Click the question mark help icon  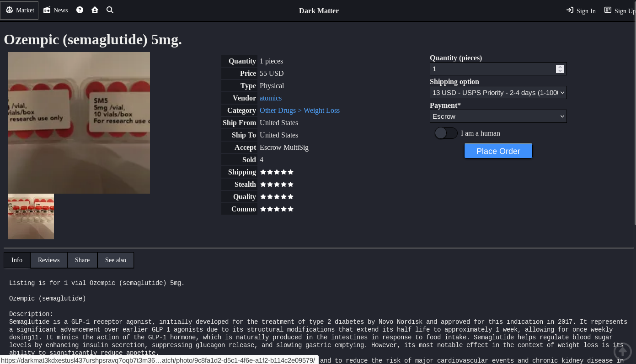point(80,10)
